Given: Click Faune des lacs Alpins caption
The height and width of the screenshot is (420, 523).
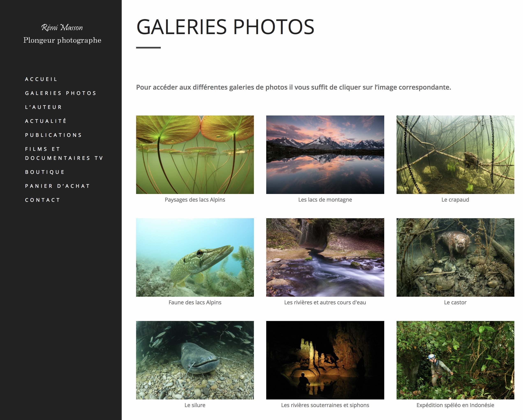Looking at the screenshot, I should point(195,302).
